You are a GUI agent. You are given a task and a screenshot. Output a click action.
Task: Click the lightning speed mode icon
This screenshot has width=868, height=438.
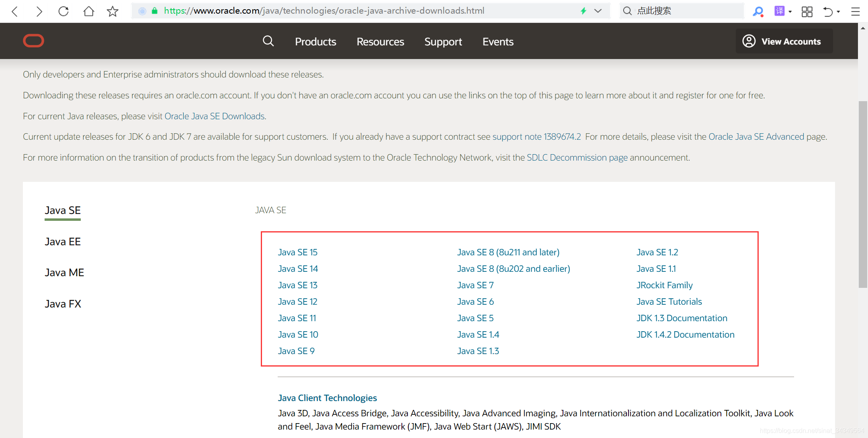pos(583,11)
